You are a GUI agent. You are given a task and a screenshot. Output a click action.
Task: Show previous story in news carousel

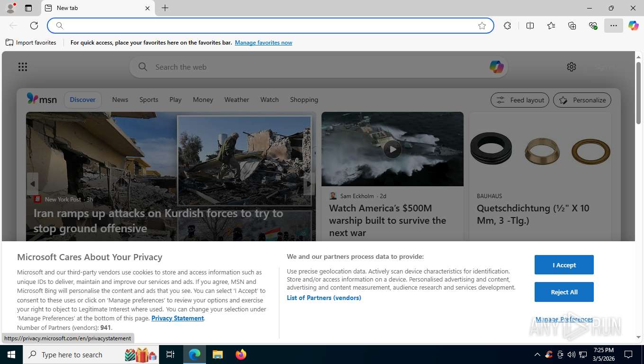pyautogui.click(x=32, y=184)
